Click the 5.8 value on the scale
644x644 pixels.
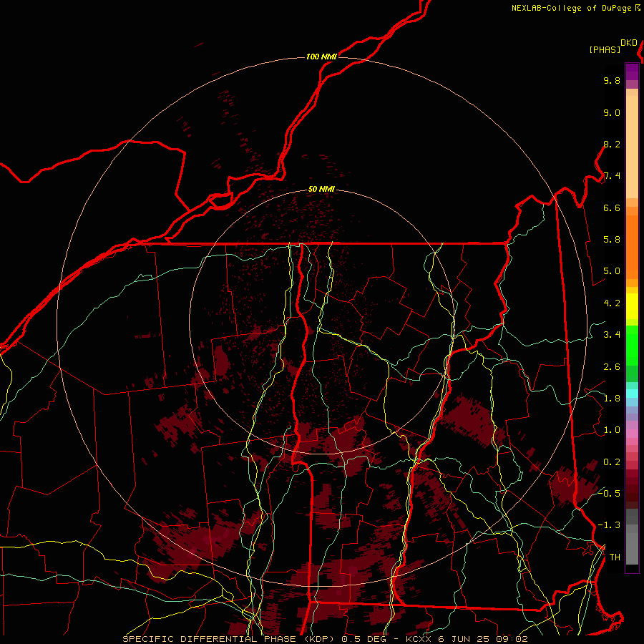coord(612,240)
